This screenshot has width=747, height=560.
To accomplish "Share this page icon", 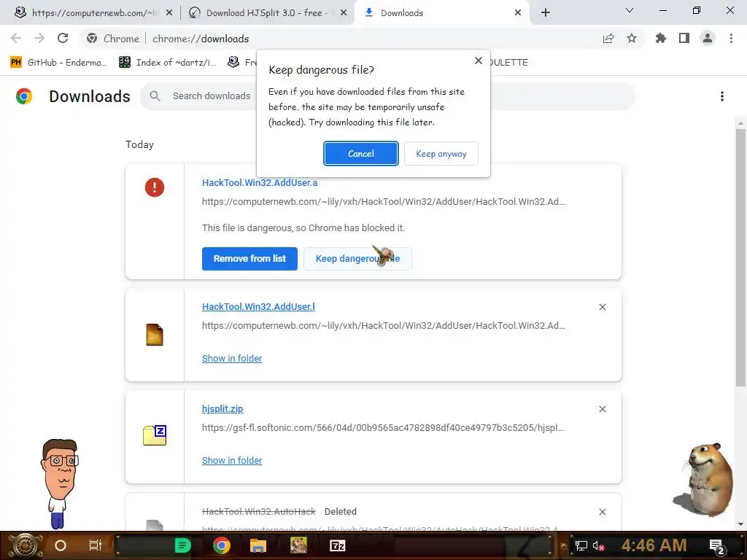I will [608, 39].
